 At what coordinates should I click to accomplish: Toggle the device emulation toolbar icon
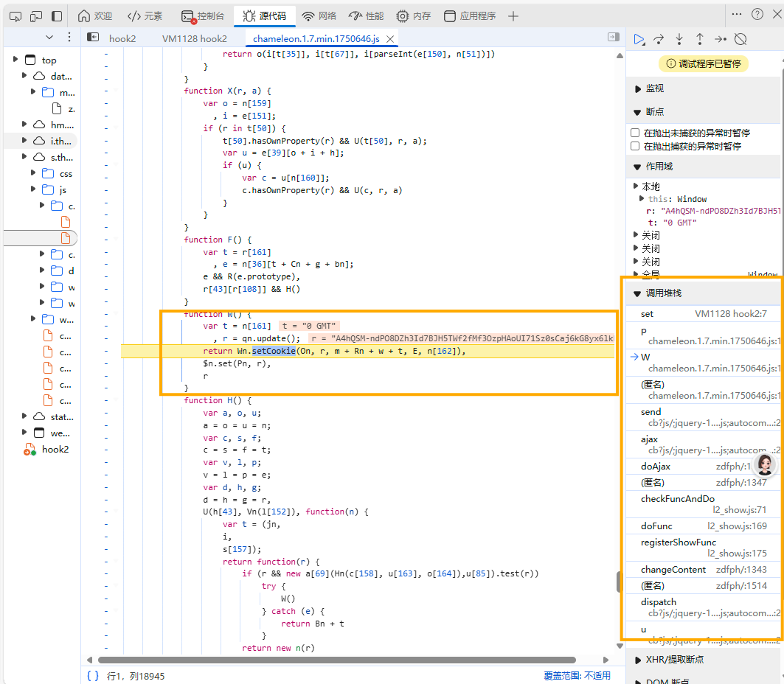(37, 15)
